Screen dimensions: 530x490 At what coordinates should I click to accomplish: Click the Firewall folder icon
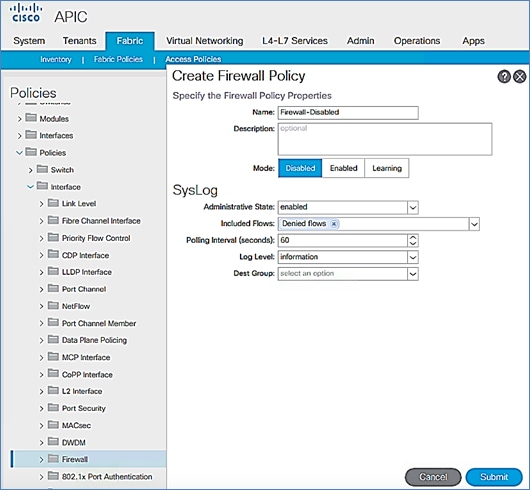[x=53, y=459]
